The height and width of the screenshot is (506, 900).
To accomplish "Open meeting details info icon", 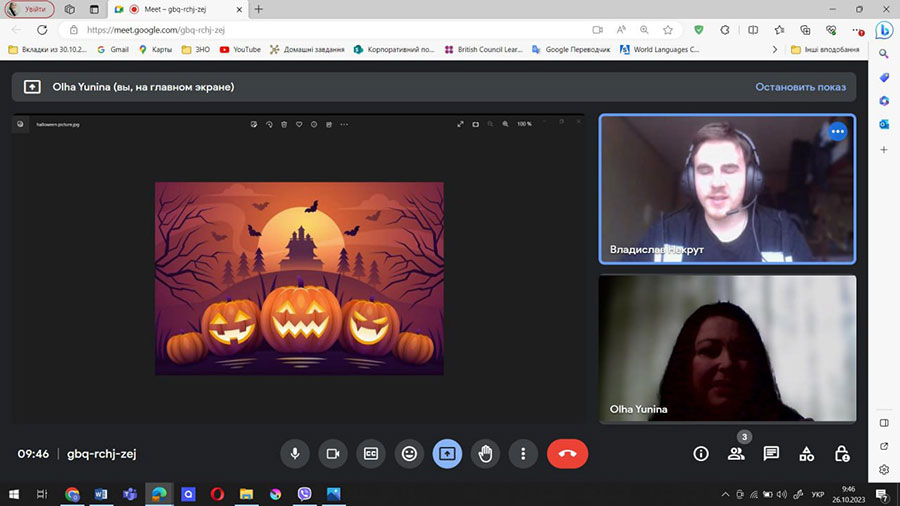I will [701, 454].
